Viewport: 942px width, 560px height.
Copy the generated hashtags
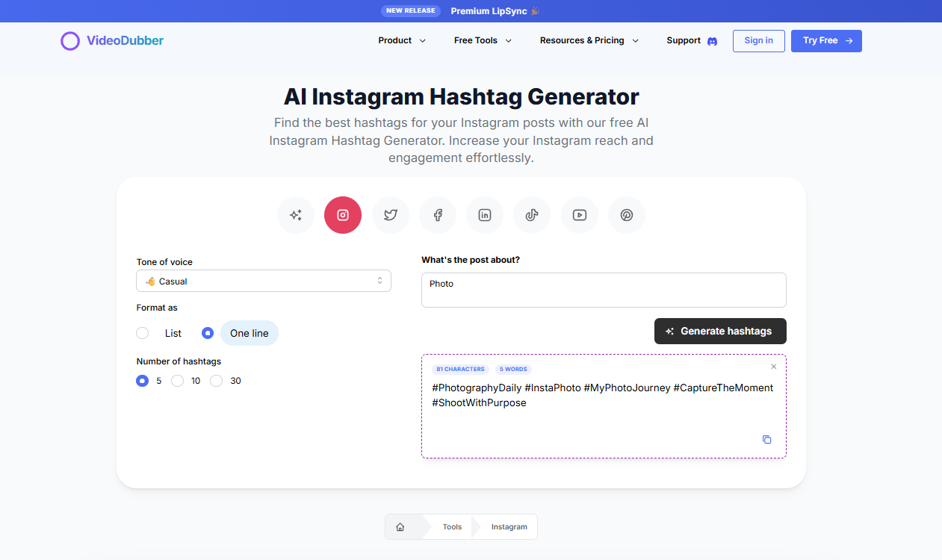click(767, 440)
